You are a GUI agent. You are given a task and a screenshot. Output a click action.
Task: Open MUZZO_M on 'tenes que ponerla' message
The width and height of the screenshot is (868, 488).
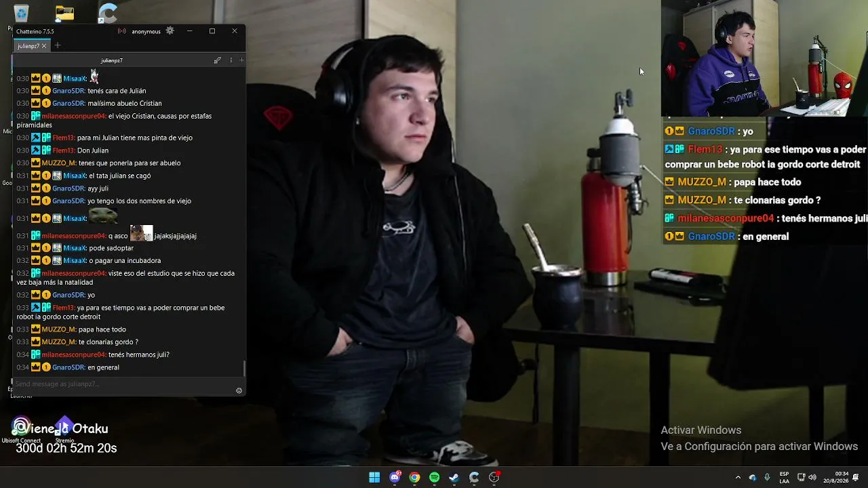[59, 163]
